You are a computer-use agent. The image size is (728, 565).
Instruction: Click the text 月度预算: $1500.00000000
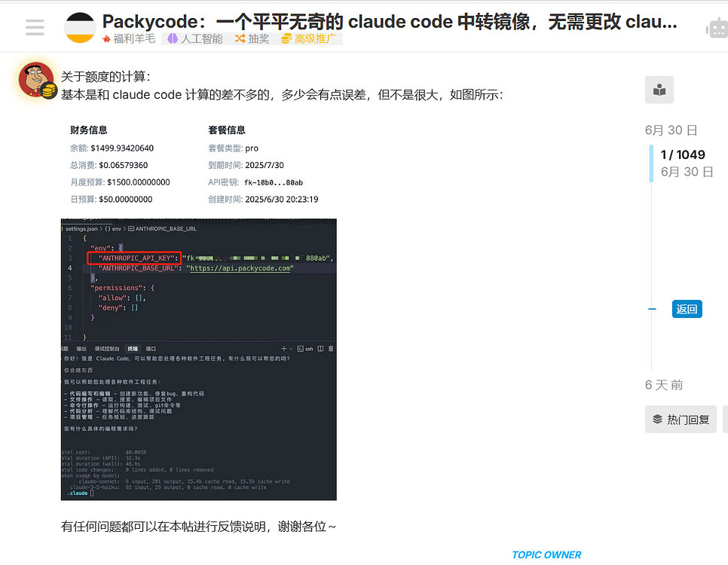point(121,182)
